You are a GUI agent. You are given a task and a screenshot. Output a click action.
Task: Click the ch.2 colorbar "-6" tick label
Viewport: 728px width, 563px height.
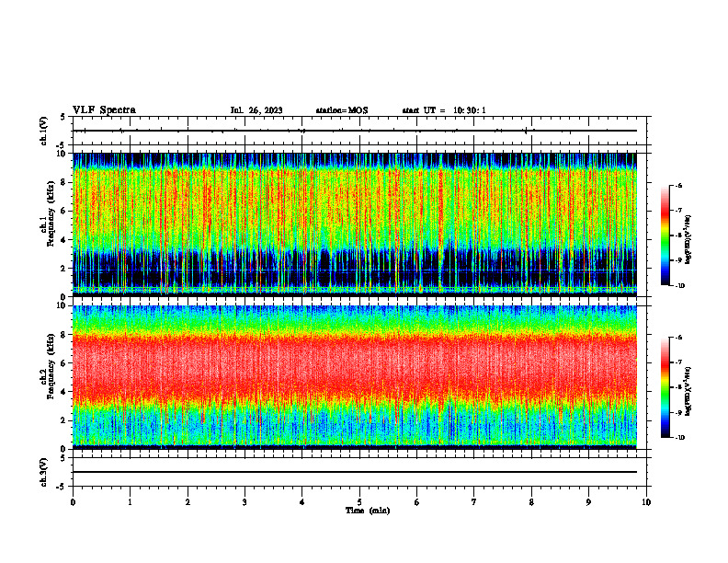pyautogui.click(x=679, y=338)
